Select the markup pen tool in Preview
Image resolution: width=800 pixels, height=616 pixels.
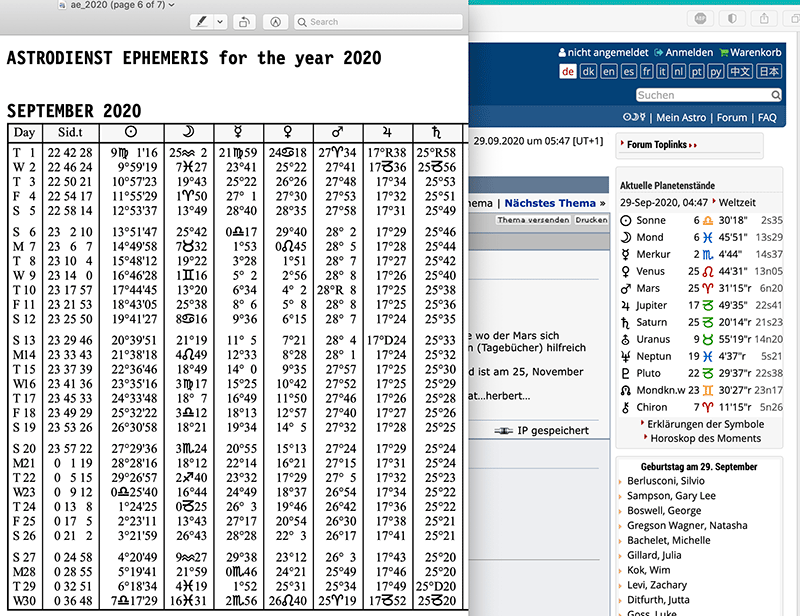[x=202, y=22]
